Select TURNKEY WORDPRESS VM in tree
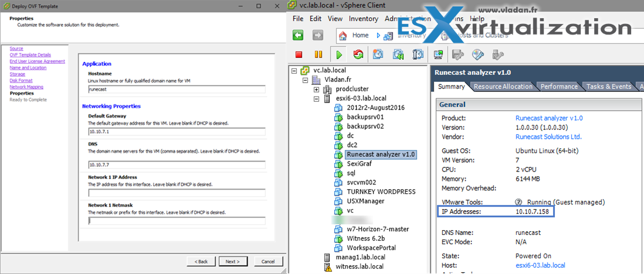The image size is (644, 274). point(381,191)
